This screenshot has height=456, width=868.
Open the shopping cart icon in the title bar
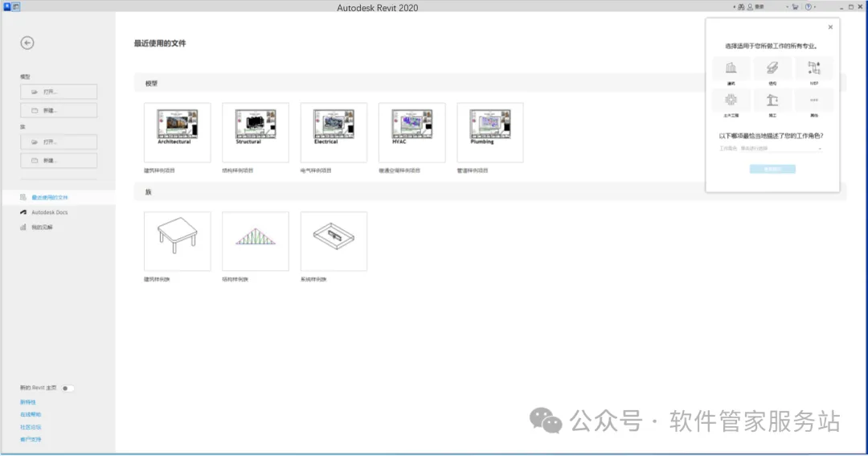pyautogui.click(x=796, y=7)
